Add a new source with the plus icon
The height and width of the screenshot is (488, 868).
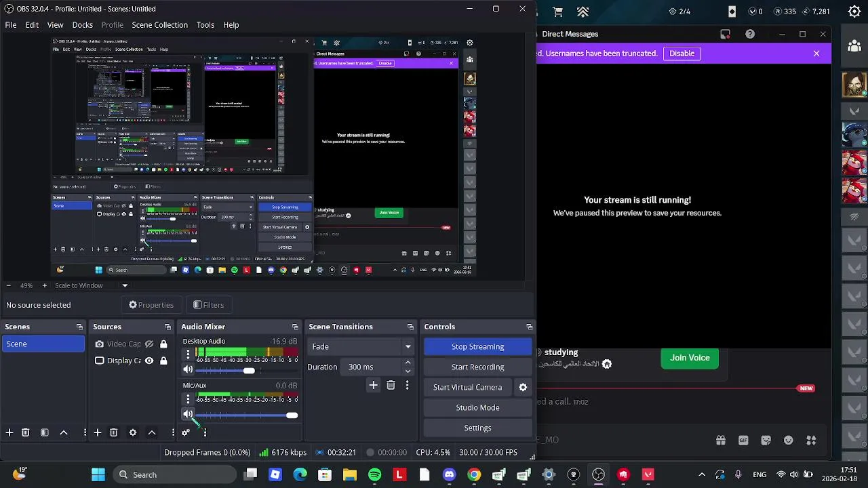[x=98, y=432]
